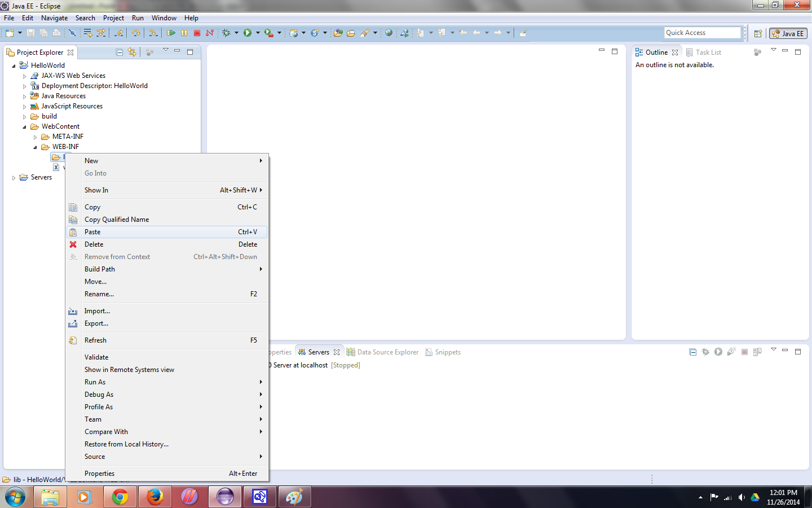Click the Publish to server icon
Screen dimensions: 812x508
[x=757, y=352]
